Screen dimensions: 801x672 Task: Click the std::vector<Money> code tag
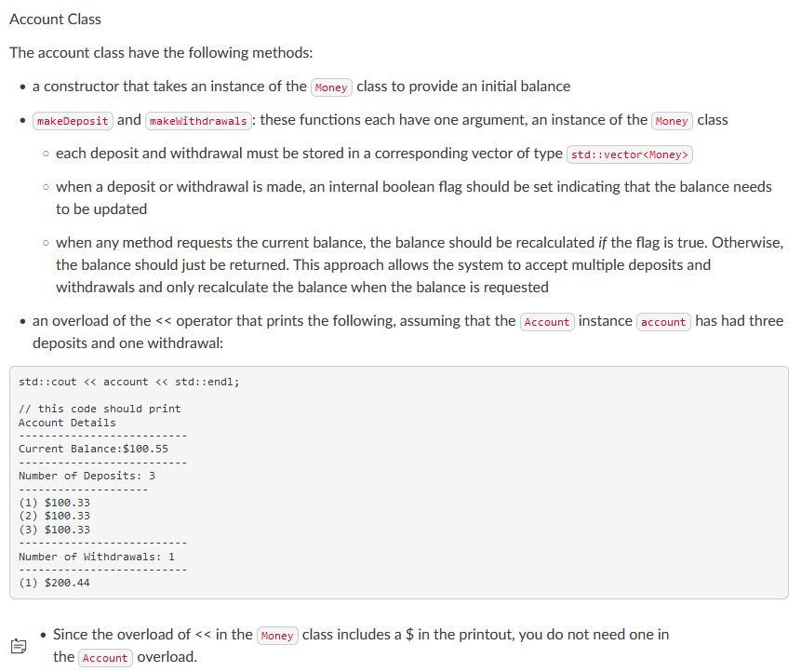629,154
